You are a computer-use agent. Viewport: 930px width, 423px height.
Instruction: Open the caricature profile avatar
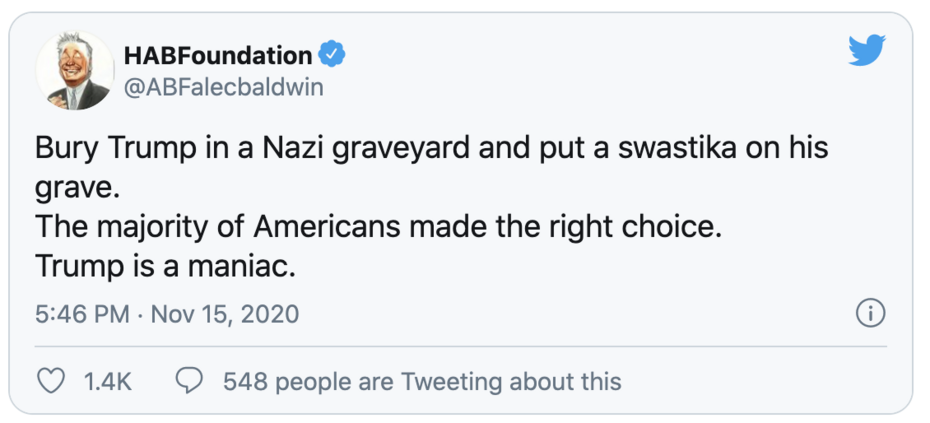(x=75, y=71)
